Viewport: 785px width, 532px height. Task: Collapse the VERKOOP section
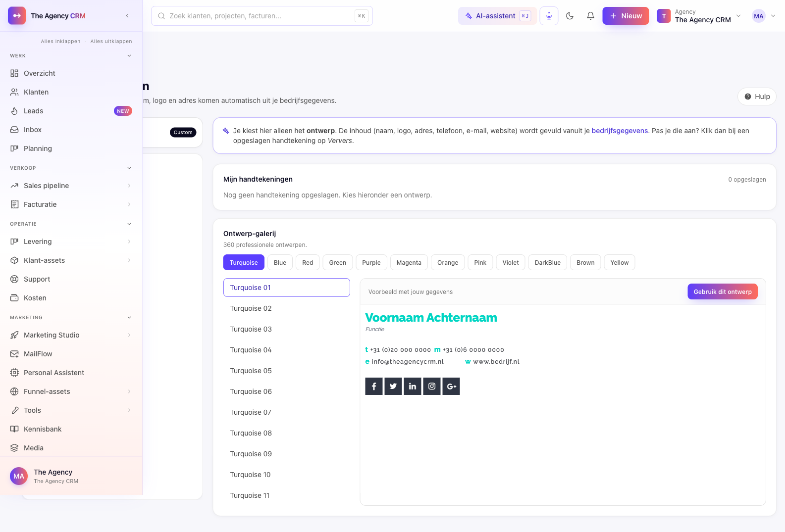(129, 168)
